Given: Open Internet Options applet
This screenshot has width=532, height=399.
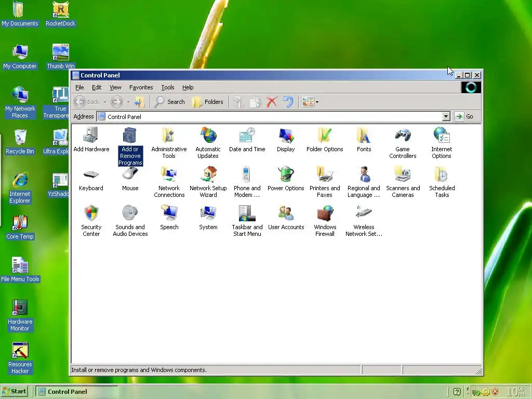Looking at the screenshot, I should pyautogui.click(x=442, y=143).
